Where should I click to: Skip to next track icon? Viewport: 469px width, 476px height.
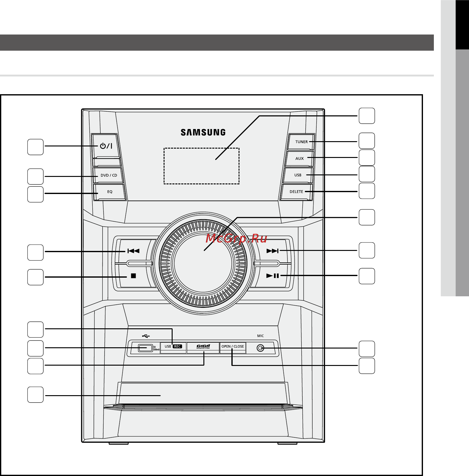[272, 251]
